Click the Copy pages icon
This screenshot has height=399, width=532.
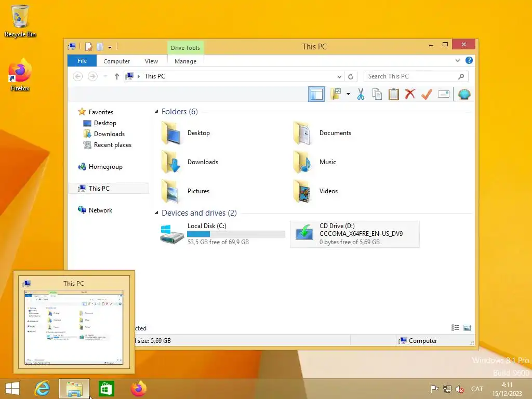coord(377,94)
